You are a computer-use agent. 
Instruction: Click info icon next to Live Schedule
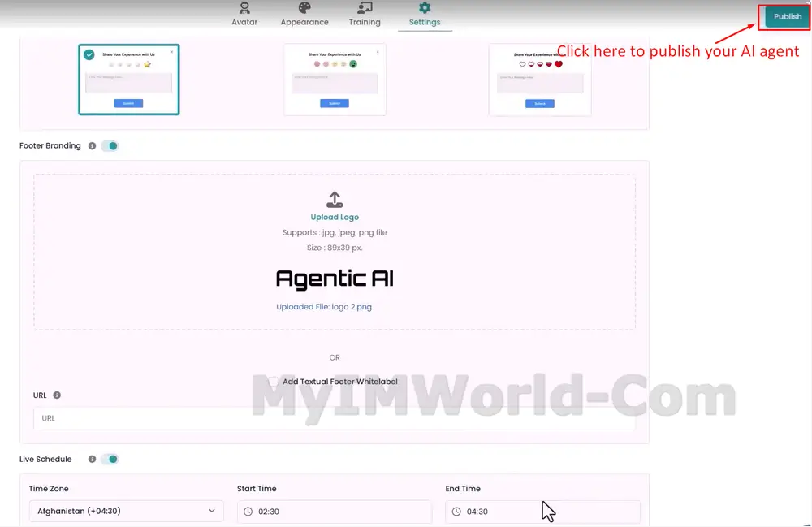(x=92, y=460)
